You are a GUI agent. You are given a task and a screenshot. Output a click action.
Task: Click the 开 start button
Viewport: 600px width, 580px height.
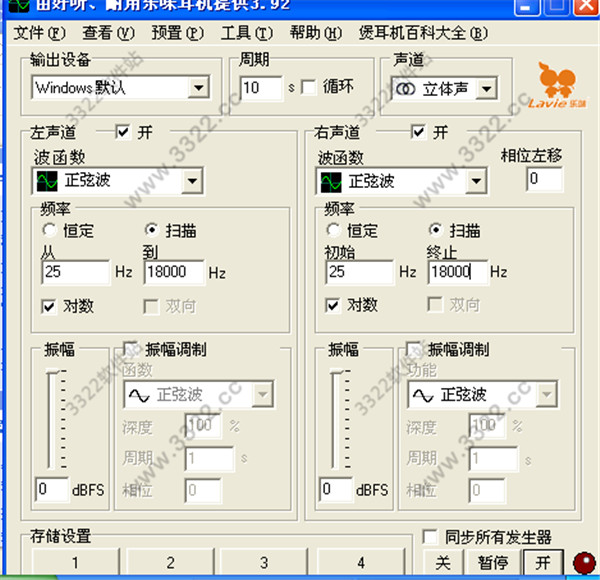(543, 562)
